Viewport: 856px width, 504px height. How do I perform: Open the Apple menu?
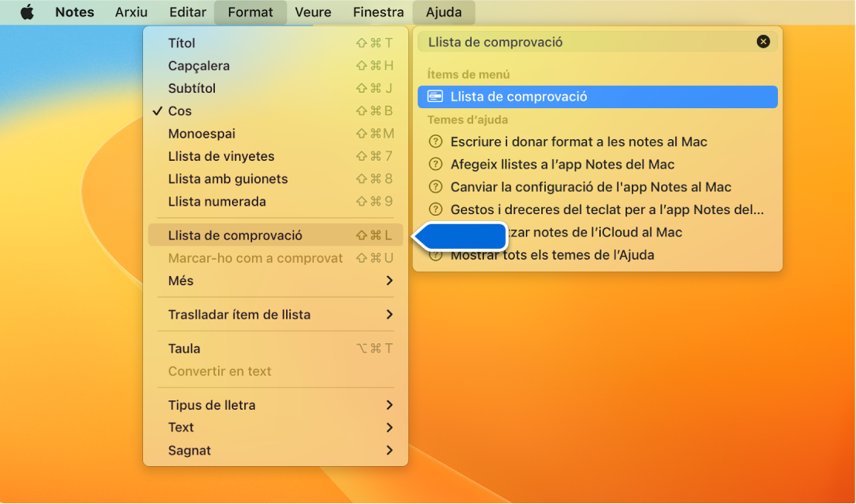click(27, 12)
